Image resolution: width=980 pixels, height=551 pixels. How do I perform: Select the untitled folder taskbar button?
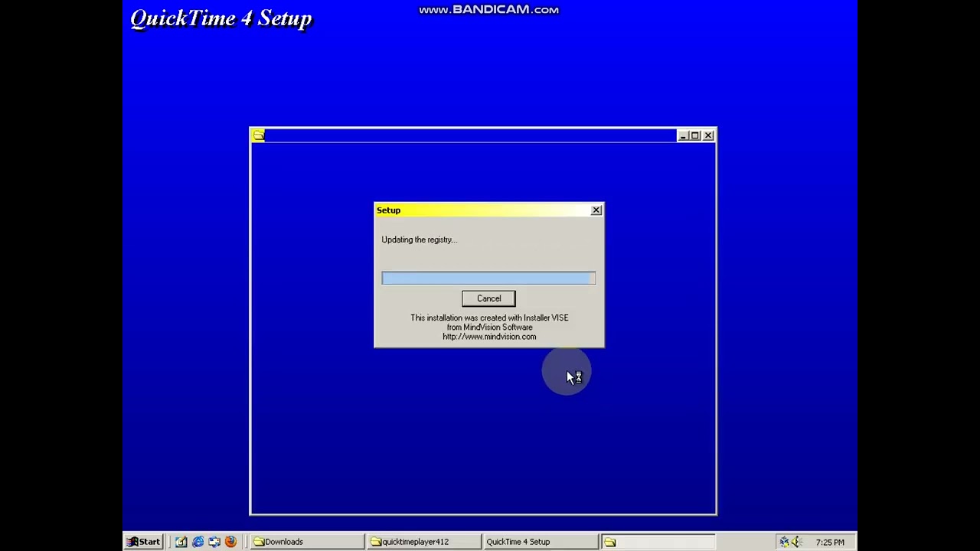click(657, 542)
